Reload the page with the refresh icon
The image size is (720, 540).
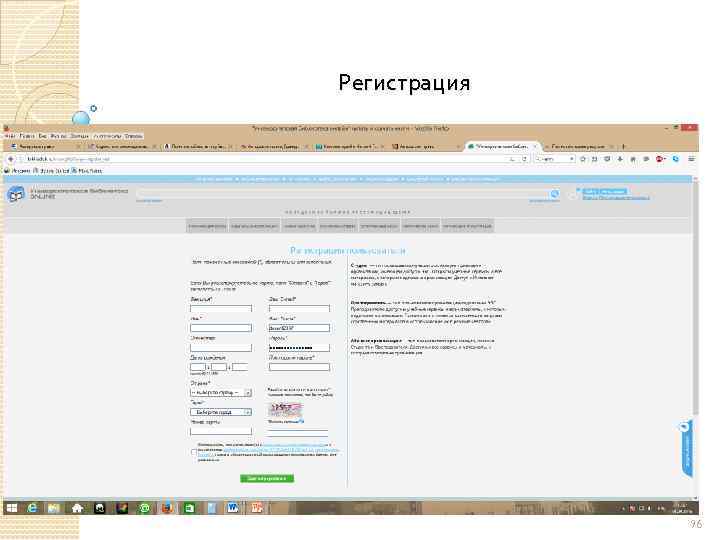[x=524, y=159]
